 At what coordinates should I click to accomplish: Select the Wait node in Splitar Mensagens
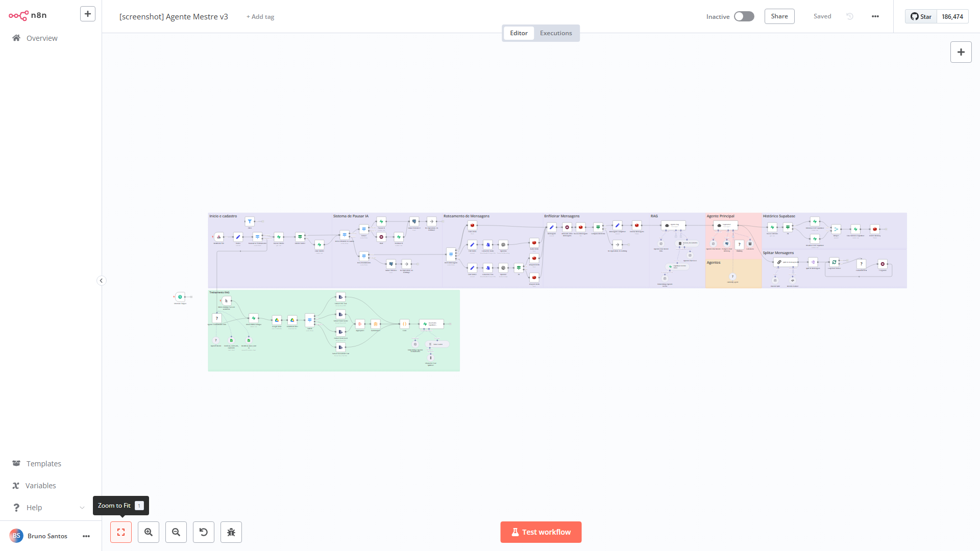click(883, 264)
